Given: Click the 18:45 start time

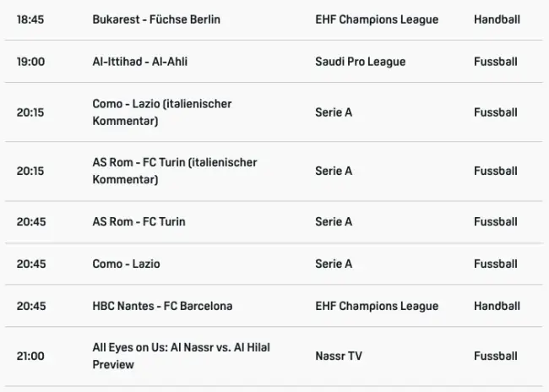Looking at the screenshot, I should tap(30, 19).
